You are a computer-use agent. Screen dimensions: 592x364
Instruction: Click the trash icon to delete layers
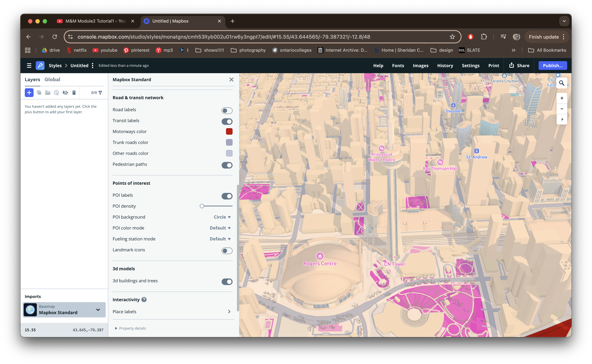pos(74,93)
